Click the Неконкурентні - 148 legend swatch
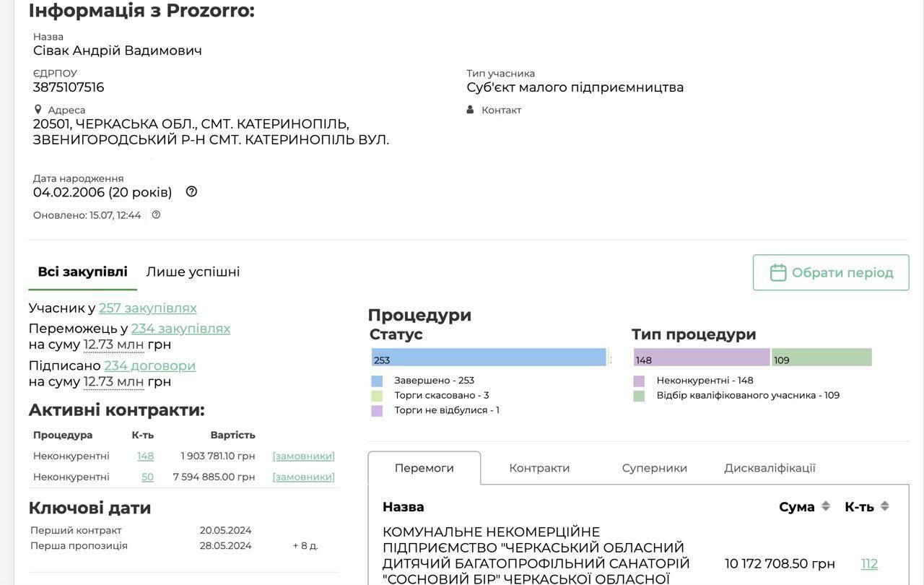Image resolution: width=924 pixels, height=585 pixels. [x=639, y=381]
